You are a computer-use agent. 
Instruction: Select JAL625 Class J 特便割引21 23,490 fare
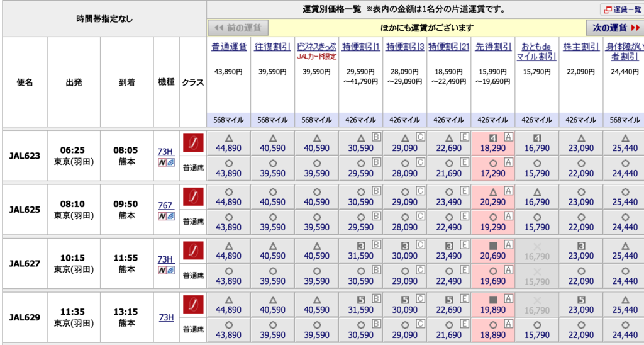(449, 197)
